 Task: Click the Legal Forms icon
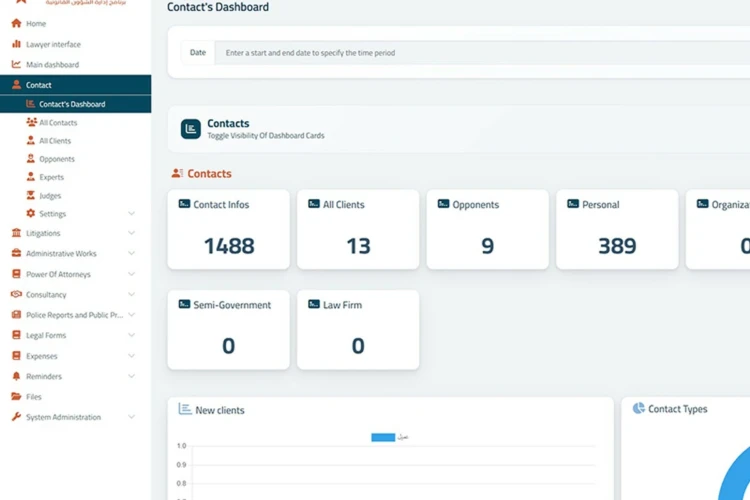(x=16, y=335)
